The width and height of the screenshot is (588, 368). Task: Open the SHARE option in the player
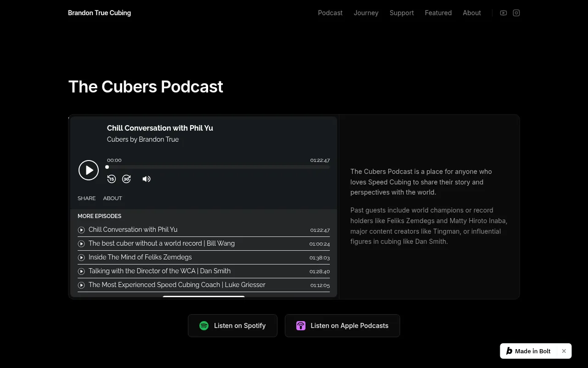point(86,198)
